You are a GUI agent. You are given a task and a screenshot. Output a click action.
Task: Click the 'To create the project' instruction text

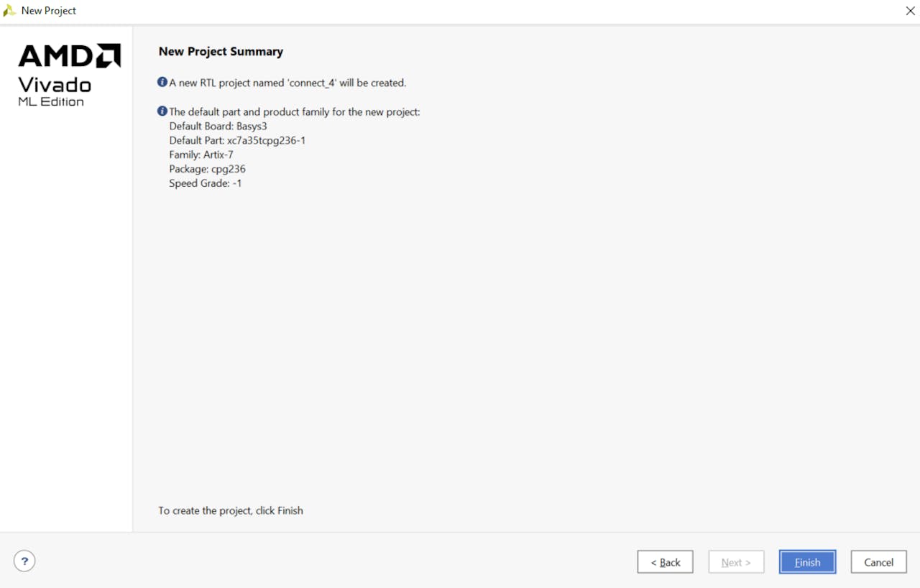pos(231,510)
